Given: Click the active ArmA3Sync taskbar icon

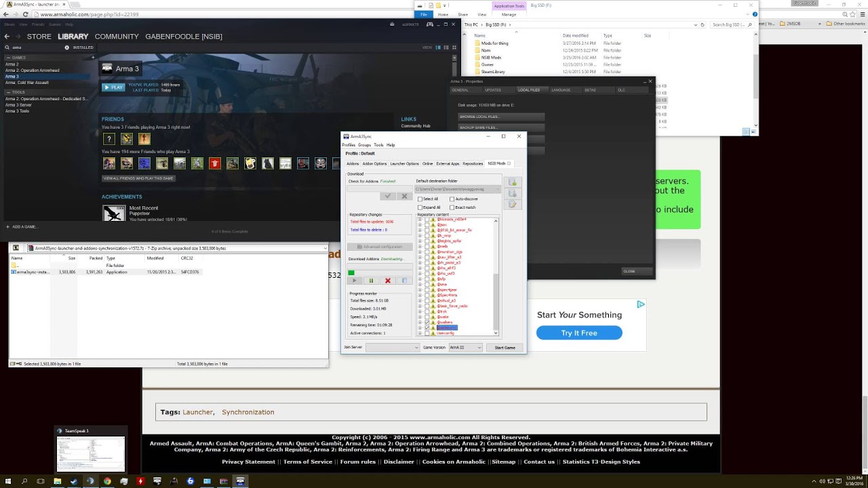Looking at the screenshot, I should [x=240, y=481].
